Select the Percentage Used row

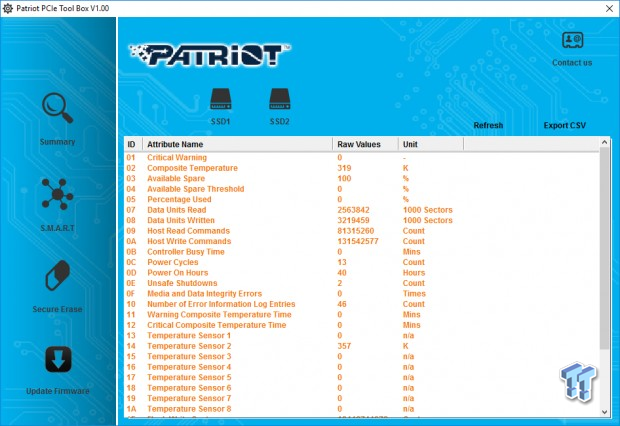[x=362, y=199]
